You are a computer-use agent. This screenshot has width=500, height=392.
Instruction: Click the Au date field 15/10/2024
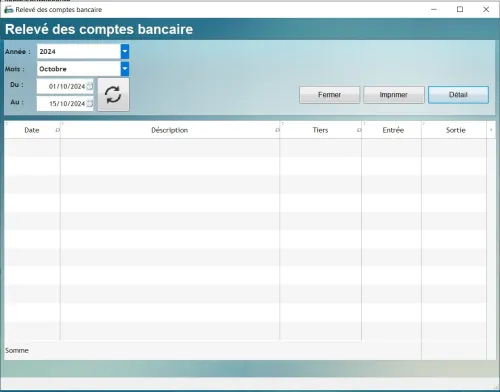[65, 104]
